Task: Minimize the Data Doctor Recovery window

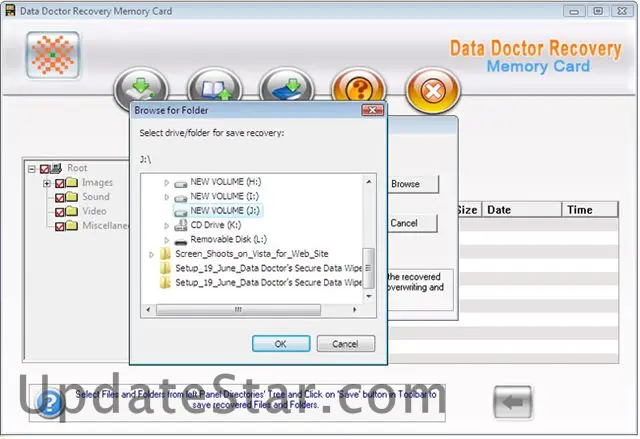Action: tap(574, 11)
